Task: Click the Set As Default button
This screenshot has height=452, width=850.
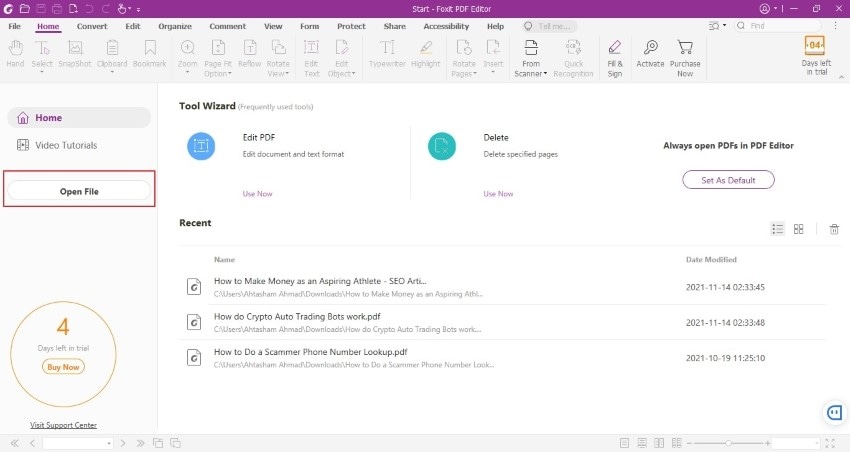Action: 728,180
